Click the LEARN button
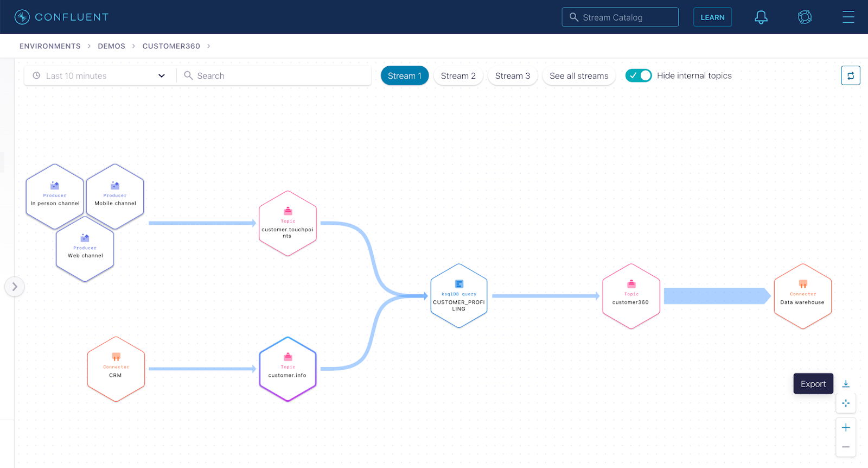 pos(712,17)
